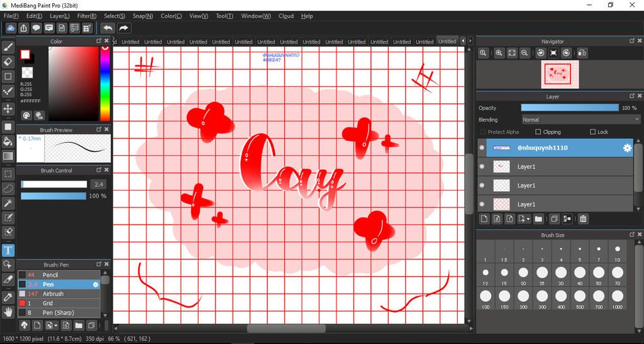
Task: Click the white foreground color swatch
Action: [x=25, y=54]
